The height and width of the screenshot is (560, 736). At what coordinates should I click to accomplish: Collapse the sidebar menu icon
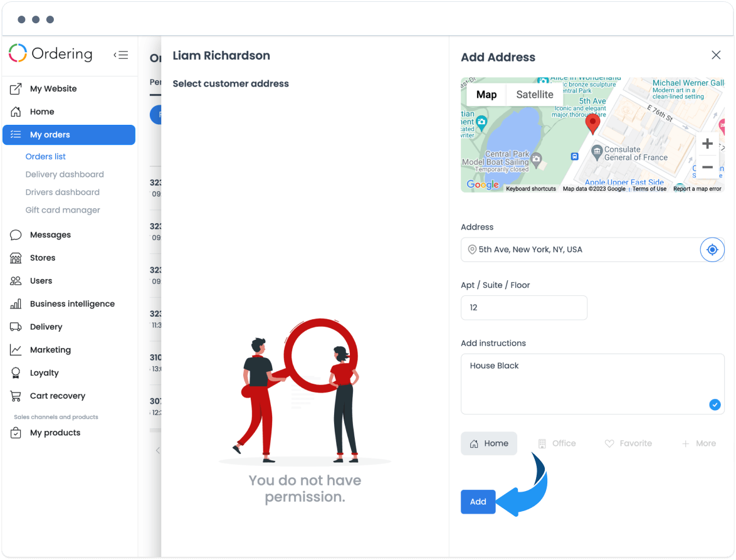(120, 55)
